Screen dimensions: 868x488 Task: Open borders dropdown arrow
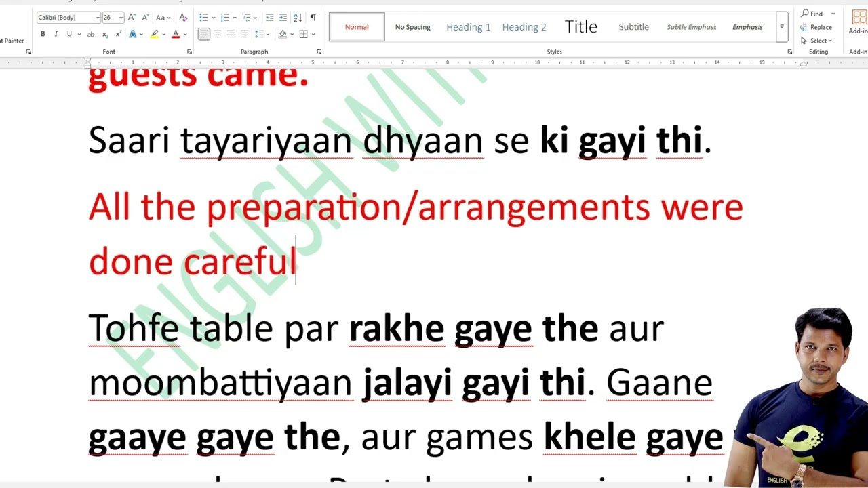click(x=313, y=34)
